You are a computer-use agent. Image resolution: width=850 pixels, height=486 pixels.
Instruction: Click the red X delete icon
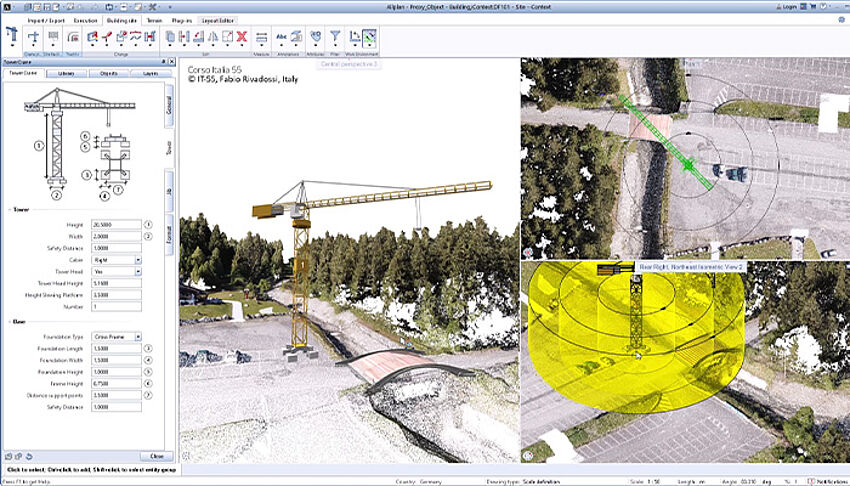241,37
